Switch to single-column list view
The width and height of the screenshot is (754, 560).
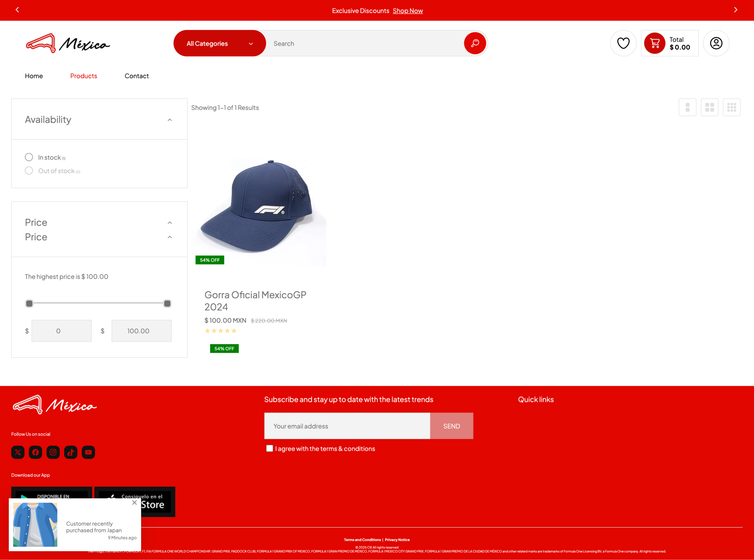(x=687, y=107)
